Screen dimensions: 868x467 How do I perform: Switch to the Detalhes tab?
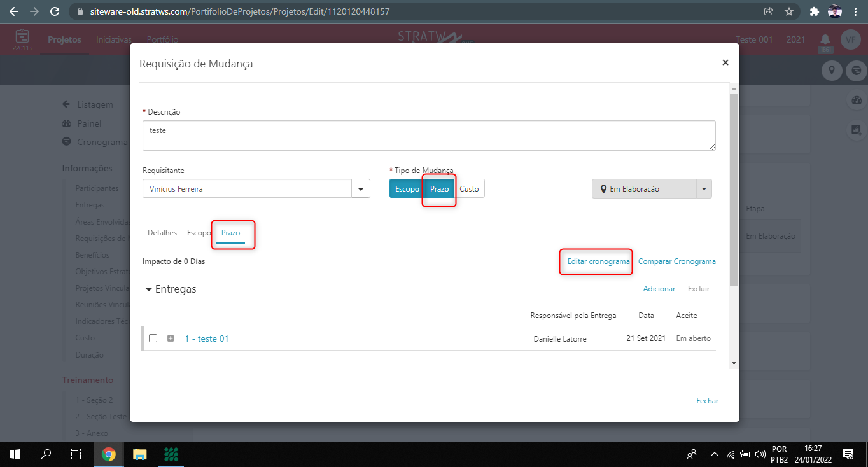(162, 233)
